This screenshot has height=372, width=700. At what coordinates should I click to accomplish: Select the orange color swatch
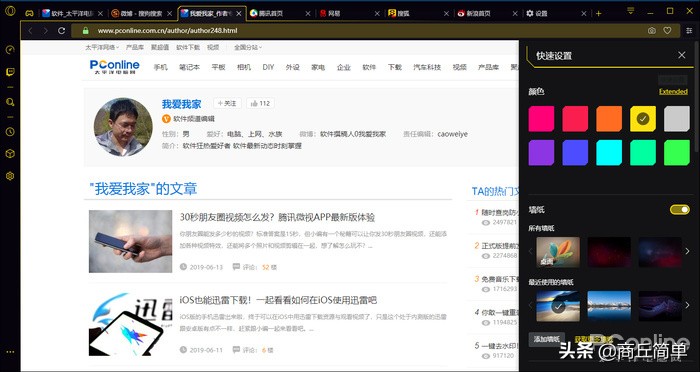pos(609,119)
